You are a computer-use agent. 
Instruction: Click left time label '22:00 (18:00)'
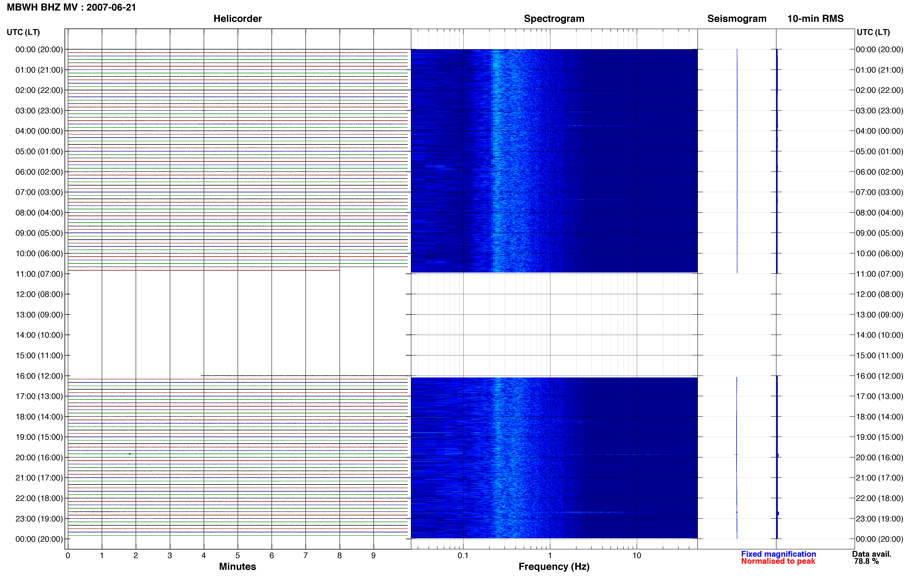pyautogui.click(x=39, y=498)
